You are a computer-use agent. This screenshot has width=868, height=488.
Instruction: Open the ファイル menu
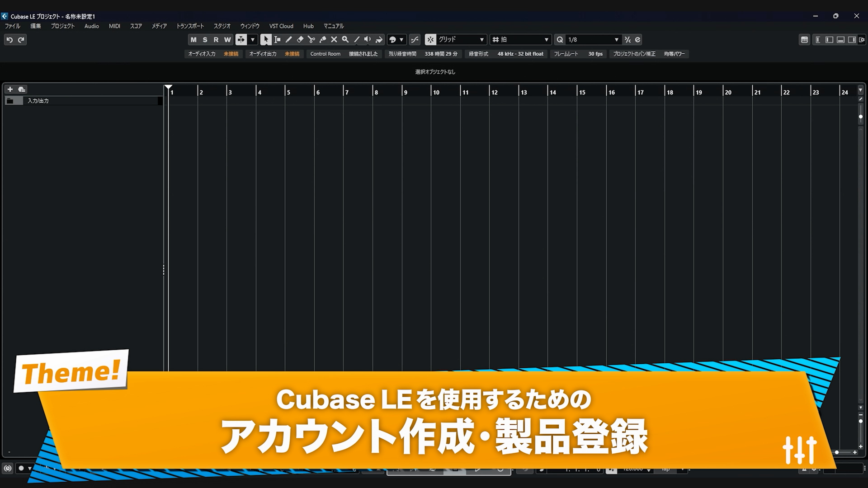[x=13, y=26]
